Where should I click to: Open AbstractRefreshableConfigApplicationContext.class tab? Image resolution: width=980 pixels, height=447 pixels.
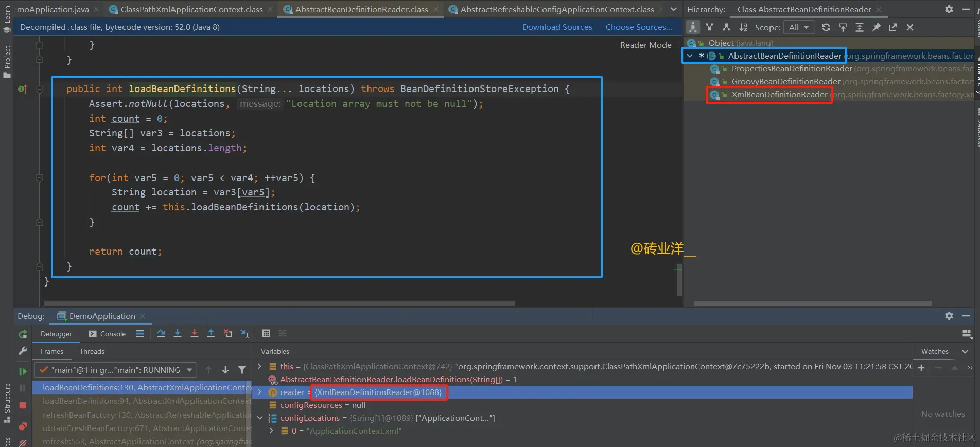coord(557,9)
